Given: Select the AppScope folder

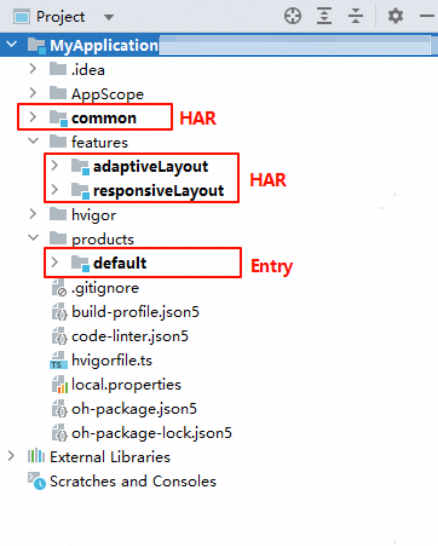Looking at the screenshot, I should 108,94.
